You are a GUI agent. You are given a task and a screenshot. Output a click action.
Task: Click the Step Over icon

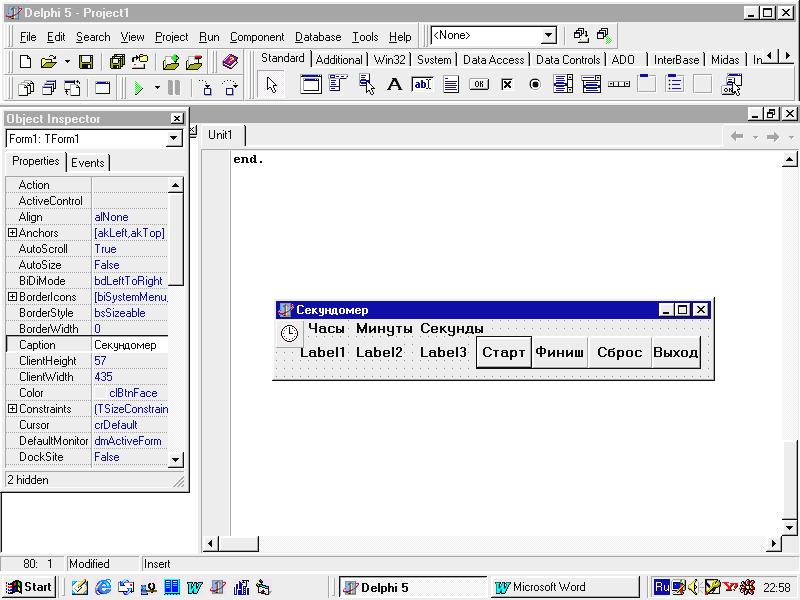coord(230,88)
